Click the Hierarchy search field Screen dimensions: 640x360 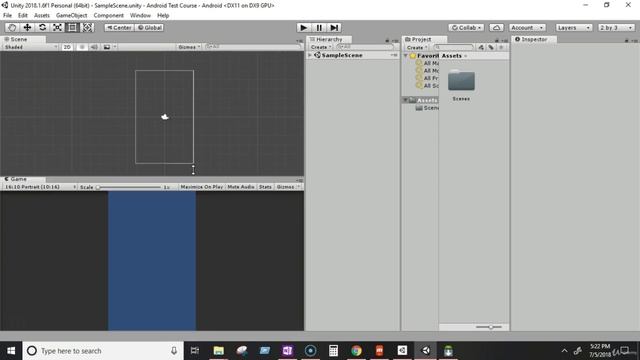point(364,47)
